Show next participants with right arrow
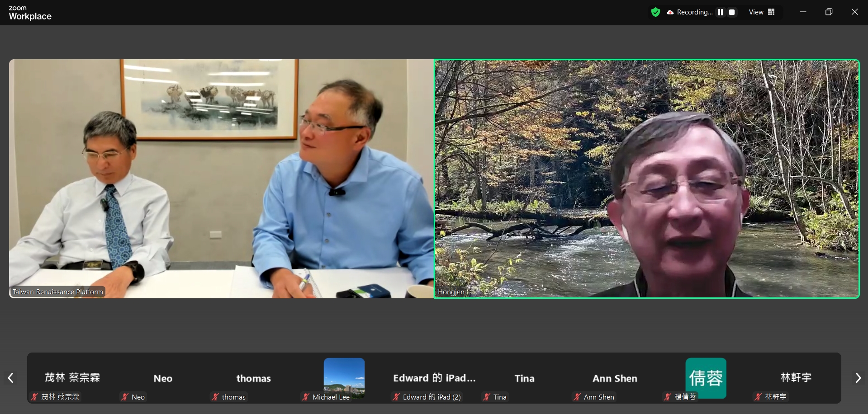 (858, 378)
